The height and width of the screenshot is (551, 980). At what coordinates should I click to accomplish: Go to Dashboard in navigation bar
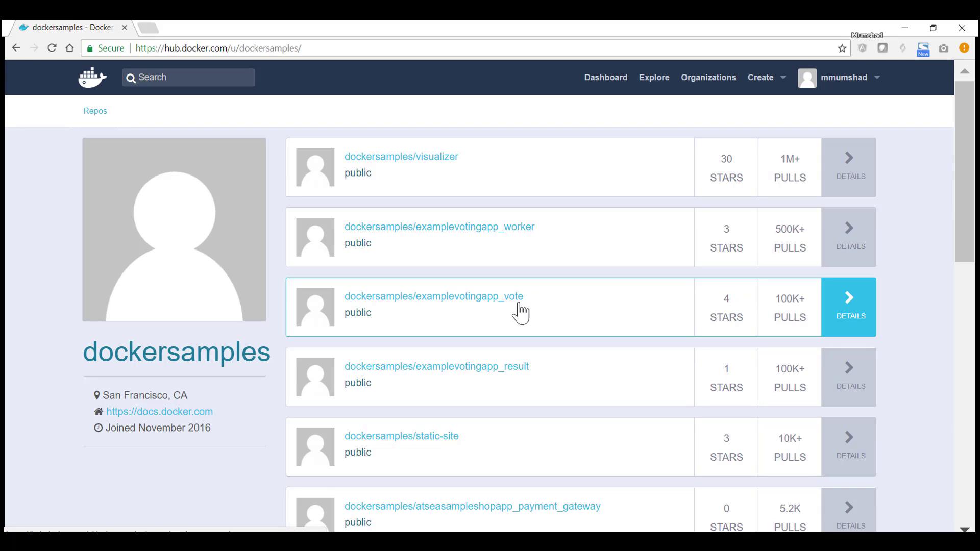605,78
